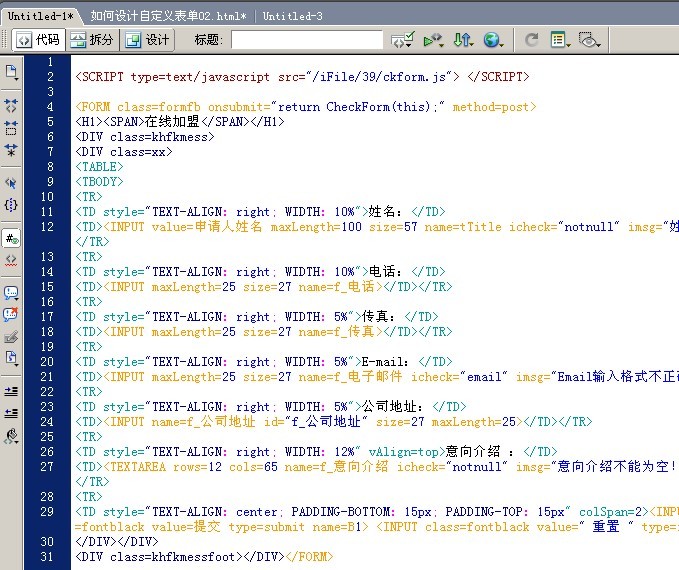The image size is (679, 570).
Task: Open recent snippets icon
Action: tap(11, 358)
